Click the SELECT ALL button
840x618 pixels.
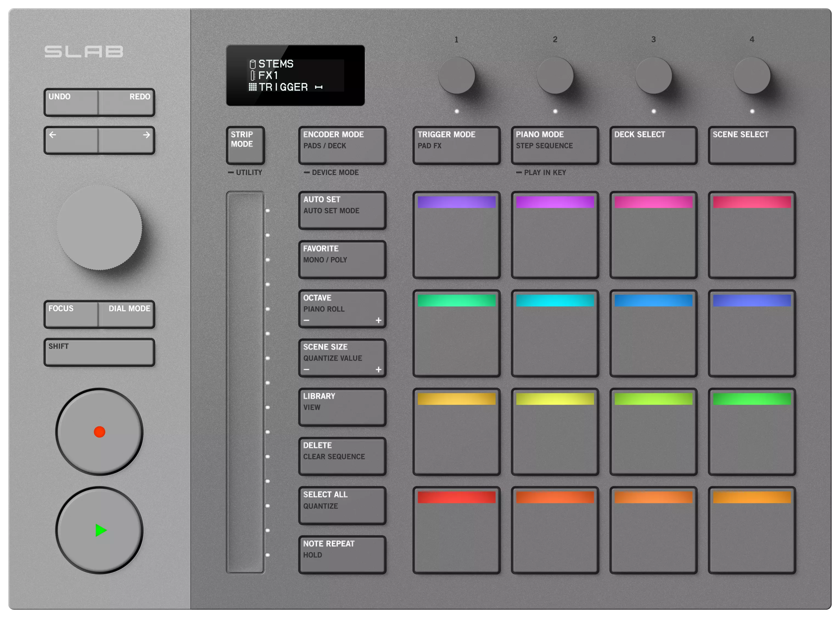tap(342, 505)
